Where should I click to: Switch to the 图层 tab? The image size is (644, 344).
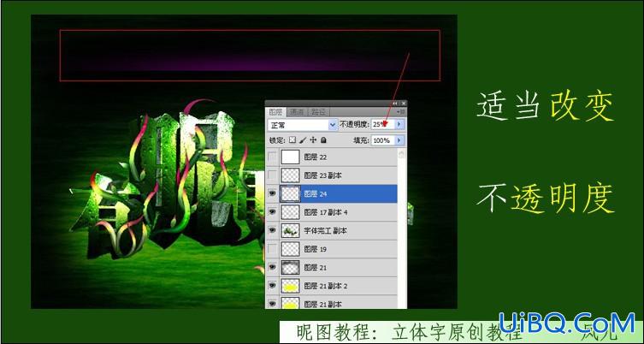[275, 112]
